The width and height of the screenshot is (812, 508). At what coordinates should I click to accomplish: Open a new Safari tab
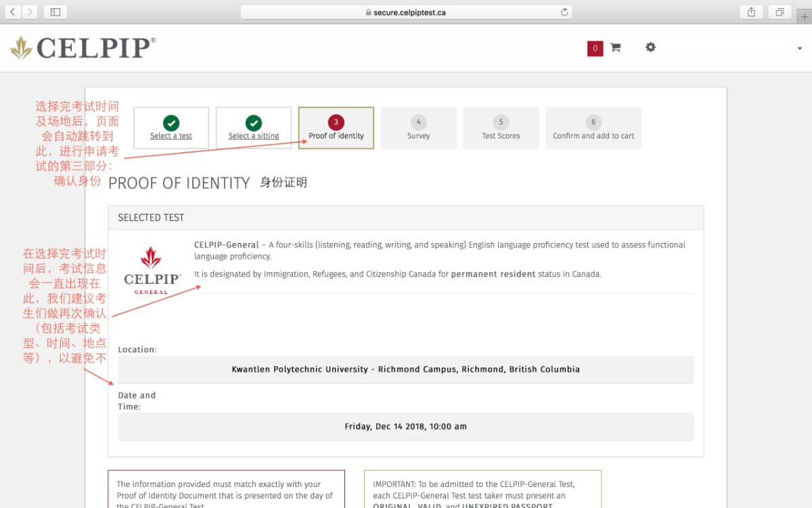pyautogui.click(x=804, y=17)
